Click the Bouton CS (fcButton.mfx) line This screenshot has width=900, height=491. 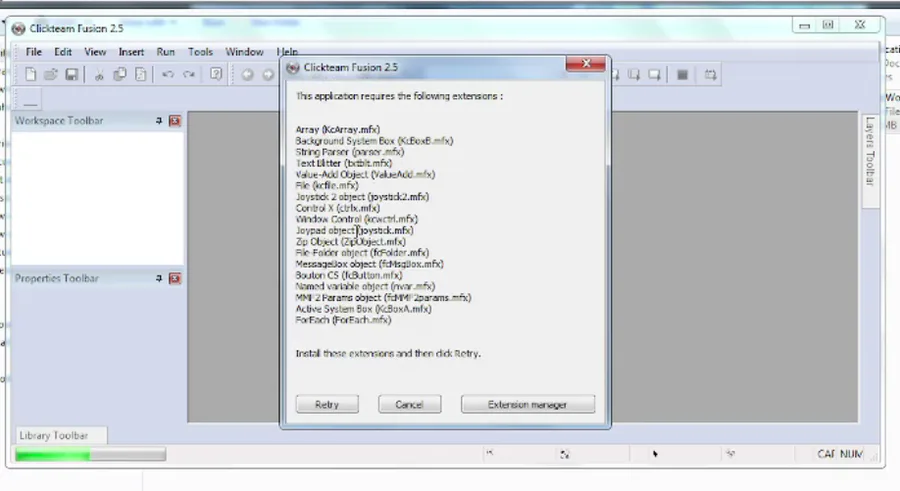click(x=349, y=275)
